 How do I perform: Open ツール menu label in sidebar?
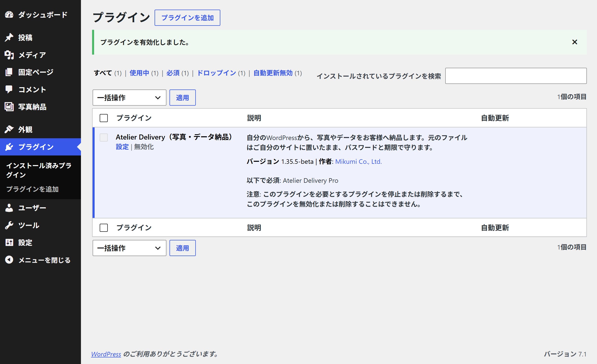point(29,225)
